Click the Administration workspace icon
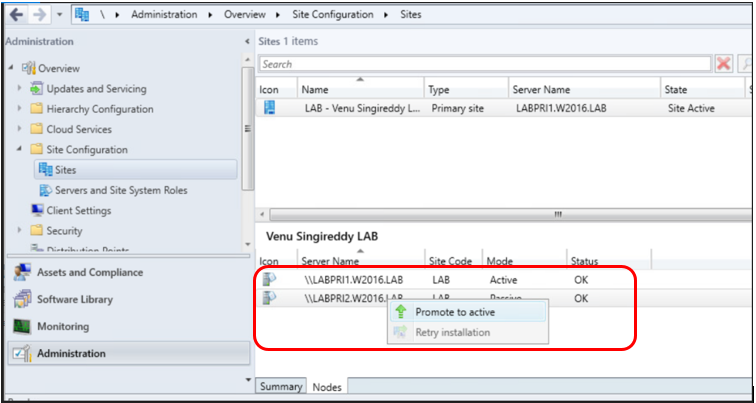The height and width of the screenshot is (403, 756). click(x=22, y=353)
